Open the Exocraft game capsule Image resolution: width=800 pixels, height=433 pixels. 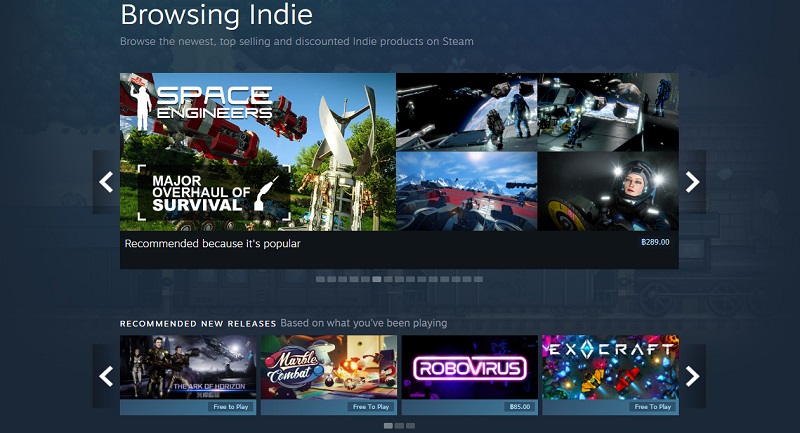(x=610, y=375)
